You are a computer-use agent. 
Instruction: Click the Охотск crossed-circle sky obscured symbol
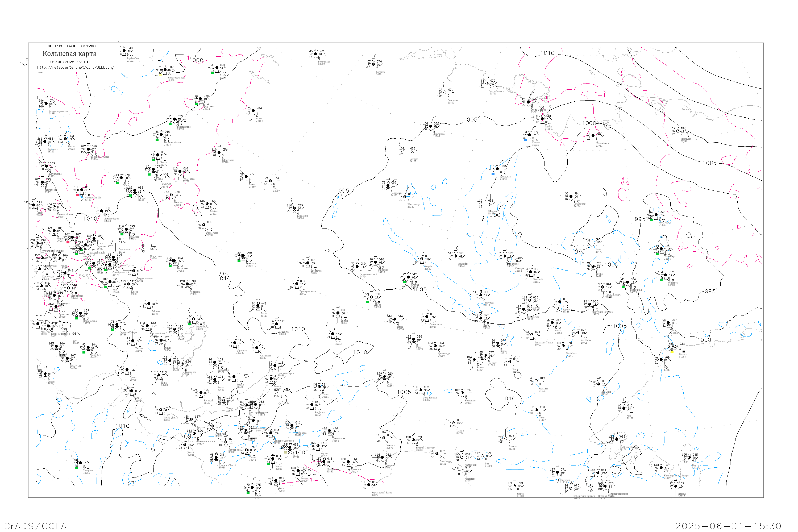[x=676, y=347]
